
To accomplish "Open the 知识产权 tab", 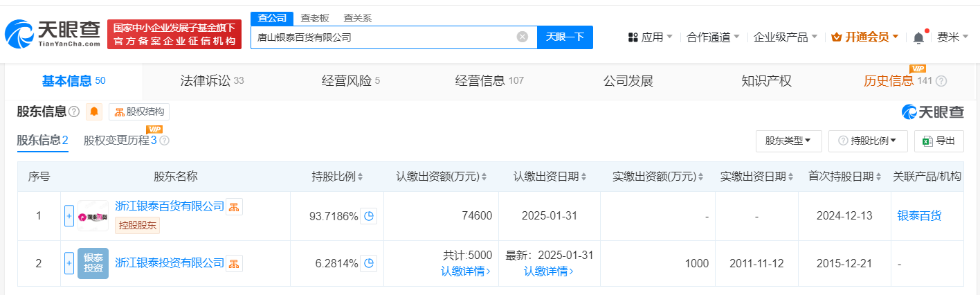I will (x=766, y=81).
